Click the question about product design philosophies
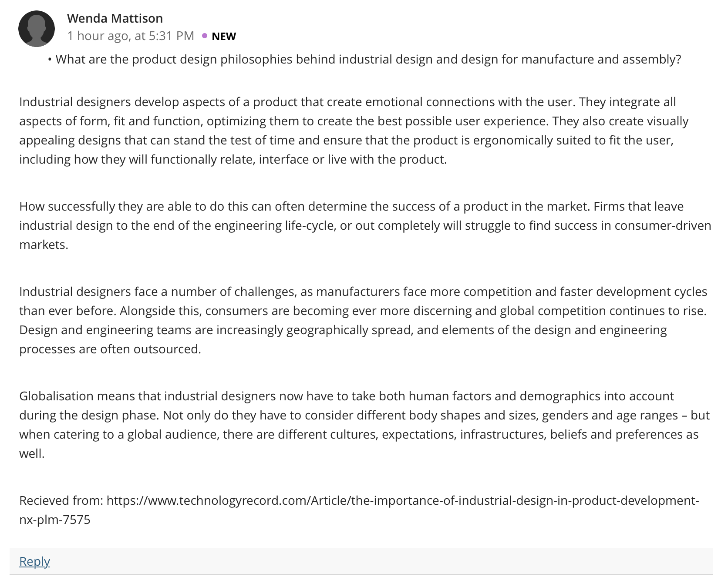 click(x=368, y=59)
